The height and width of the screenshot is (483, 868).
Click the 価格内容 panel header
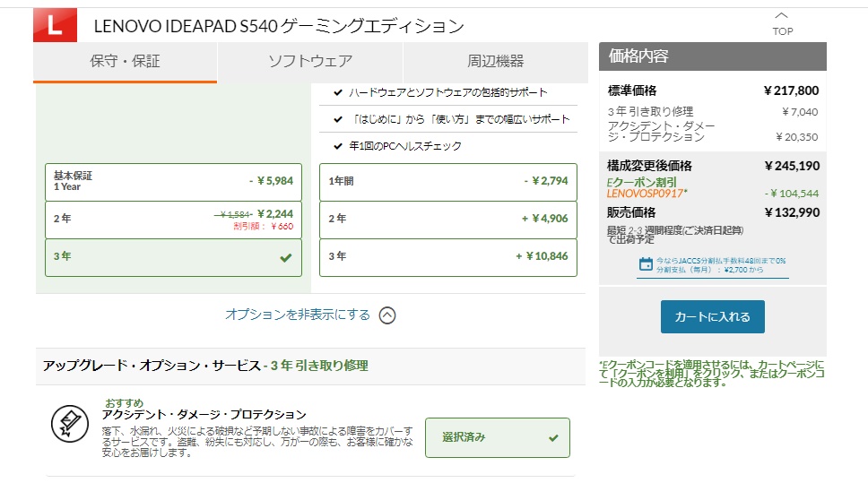[713, 56]
